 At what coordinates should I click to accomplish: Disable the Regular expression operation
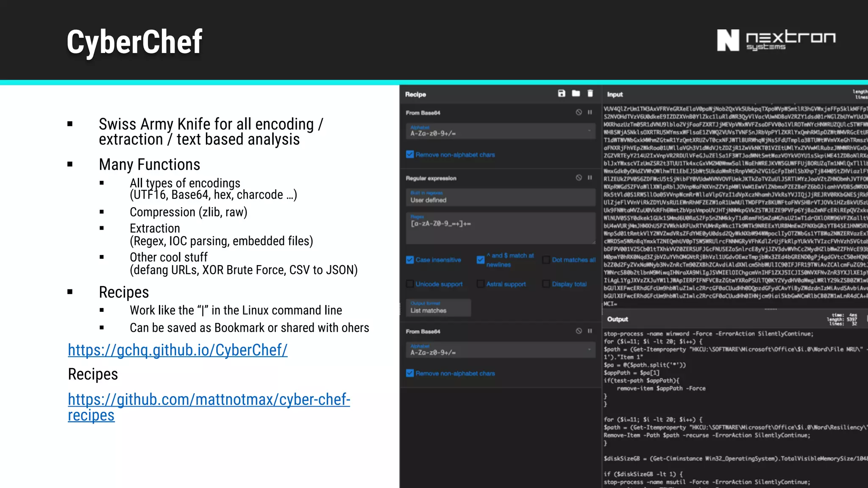579,177
